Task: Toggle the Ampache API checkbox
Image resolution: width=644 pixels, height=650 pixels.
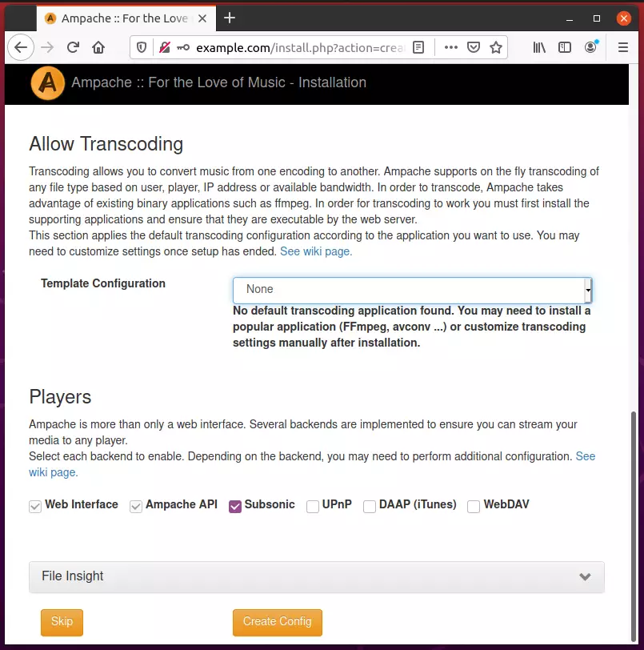Action: [136, 506]
